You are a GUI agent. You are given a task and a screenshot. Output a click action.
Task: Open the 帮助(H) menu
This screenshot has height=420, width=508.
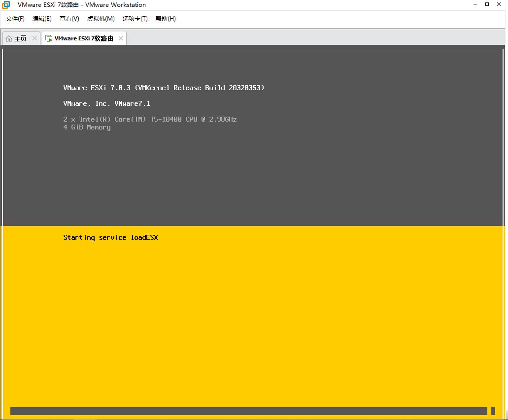(x=166, y=19)
